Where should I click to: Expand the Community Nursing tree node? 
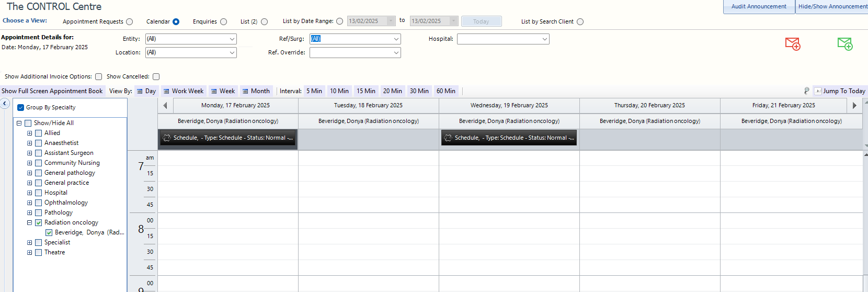tap(30, 163)
